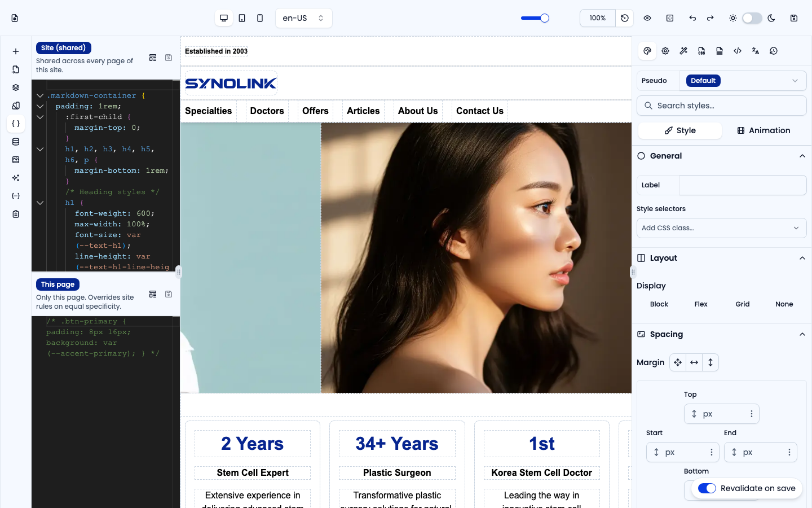Open the image media sidebar icon
The image size is (812, 508).
point(16,160)
